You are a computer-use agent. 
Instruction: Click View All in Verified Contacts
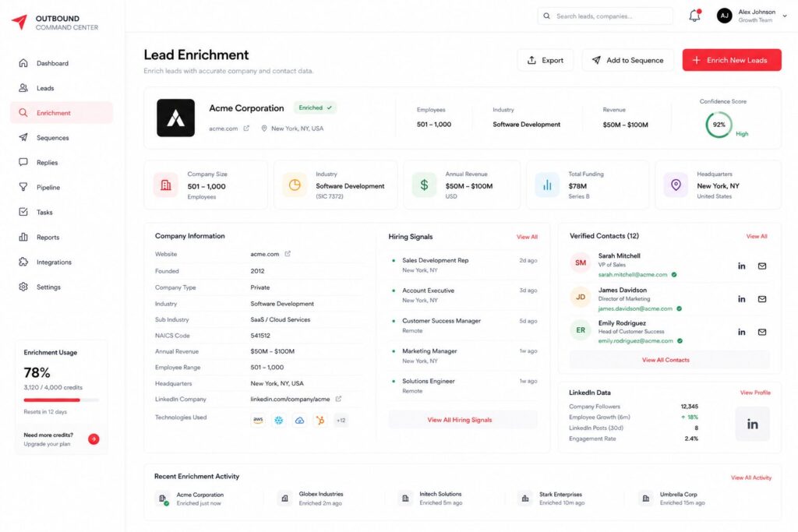tap(756, 237)
